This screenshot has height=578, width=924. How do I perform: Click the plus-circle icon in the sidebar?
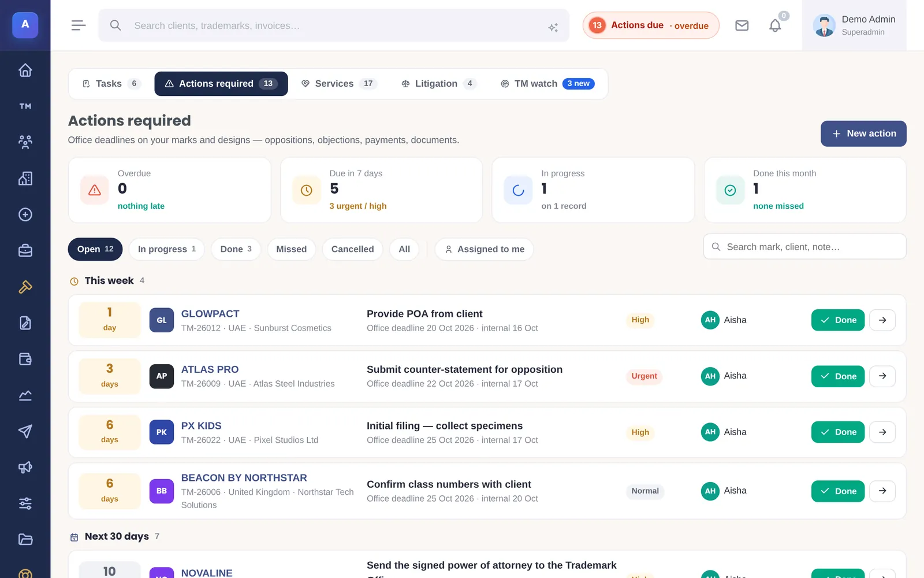click(25, 214)
